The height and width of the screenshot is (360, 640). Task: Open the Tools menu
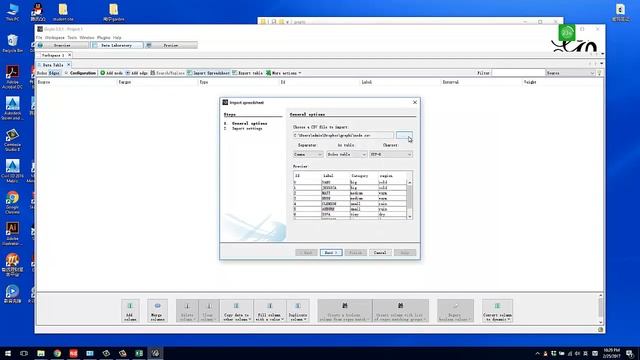[x=72, y=38]
